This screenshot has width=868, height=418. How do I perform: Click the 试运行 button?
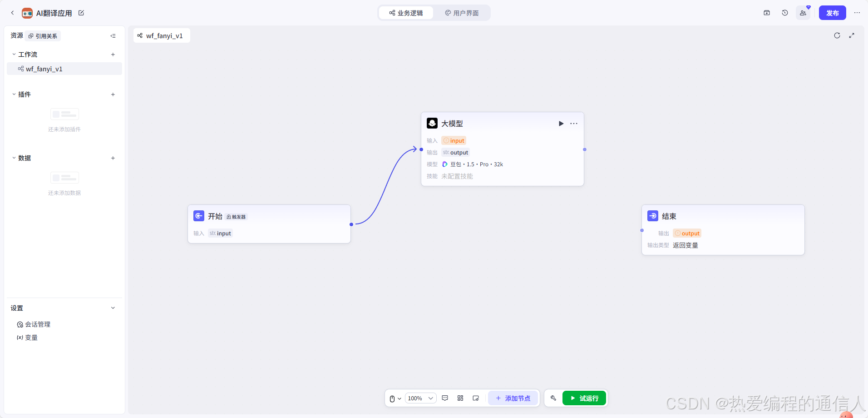pos(584,398)
